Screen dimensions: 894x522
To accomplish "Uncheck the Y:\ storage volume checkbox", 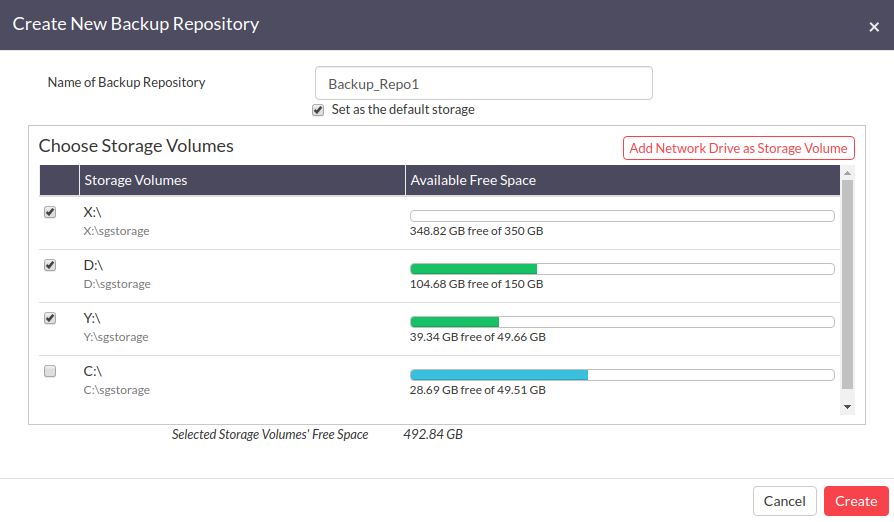I will coord(50,318).
